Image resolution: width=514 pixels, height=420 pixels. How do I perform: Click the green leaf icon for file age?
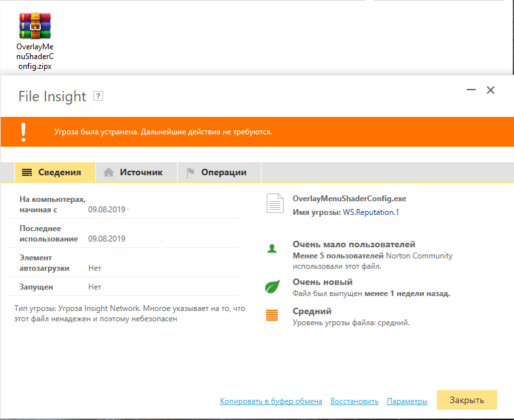pyautogui.click(x=273, y=286)
